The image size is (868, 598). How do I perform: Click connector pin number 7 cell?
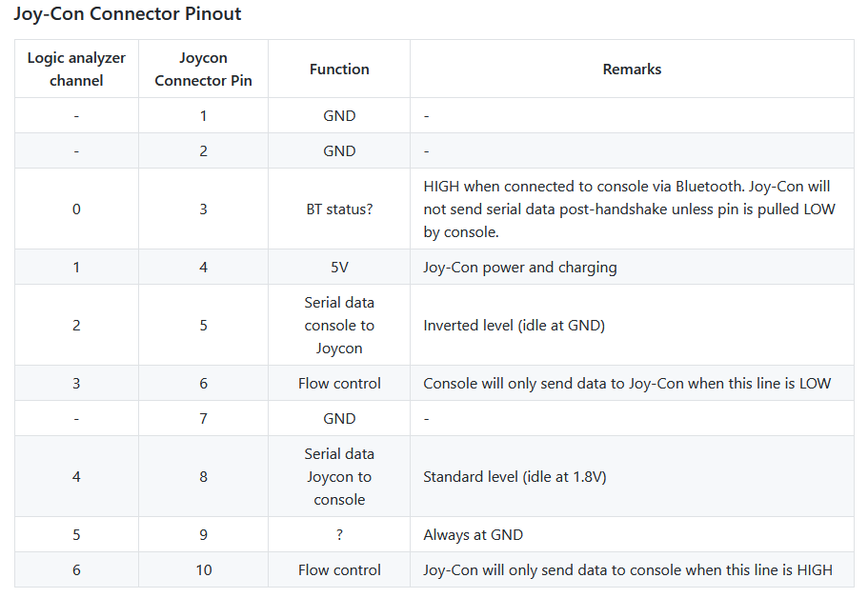click(203, 419)
